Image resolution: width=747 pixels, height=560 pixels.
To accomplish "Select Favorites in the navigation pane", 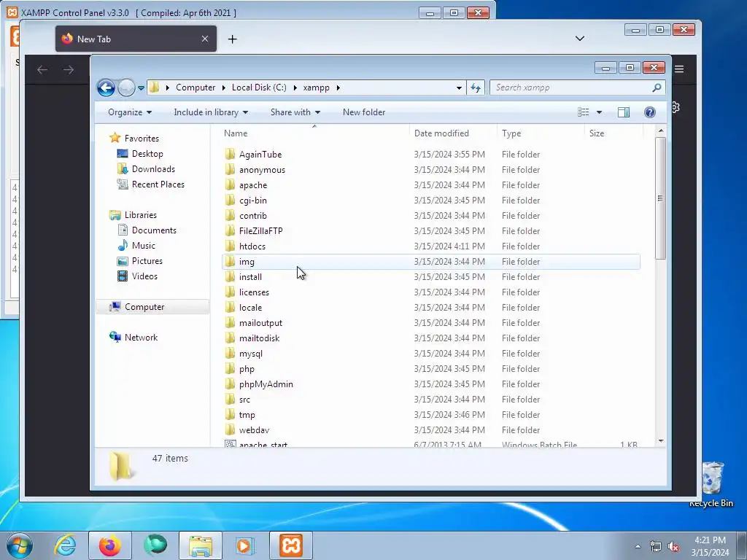I will click(142, 139).
